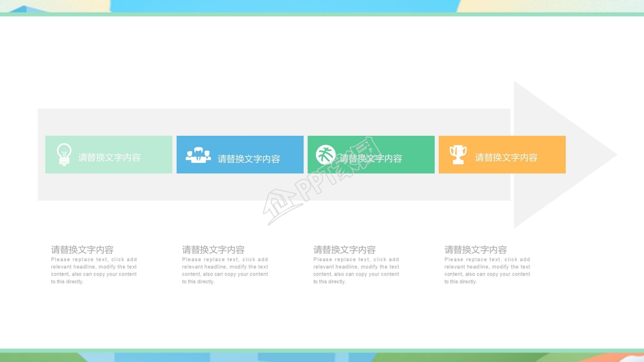
Task: Click the round white icon in green box
Action: [x=326, y=154]
